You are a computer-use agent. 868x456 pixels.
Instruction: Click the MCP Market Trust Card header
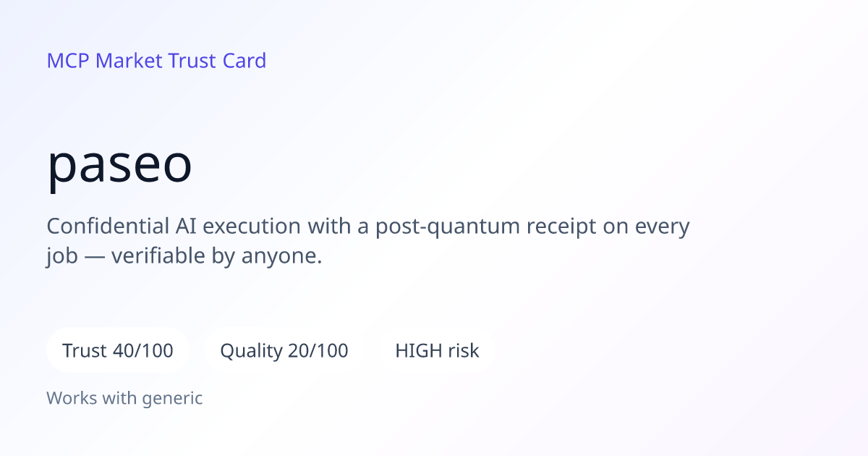coord(156,61)
